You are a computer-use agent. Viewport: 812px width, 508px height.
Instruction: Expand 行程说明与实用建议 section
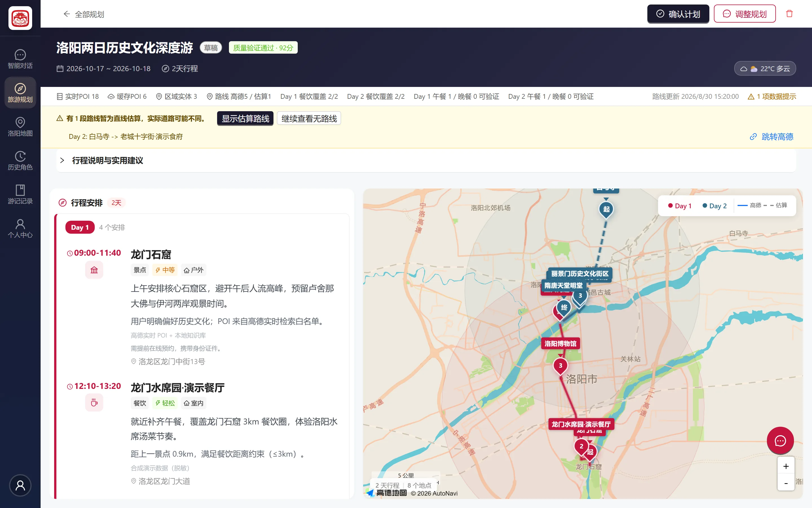pos(426,161)
